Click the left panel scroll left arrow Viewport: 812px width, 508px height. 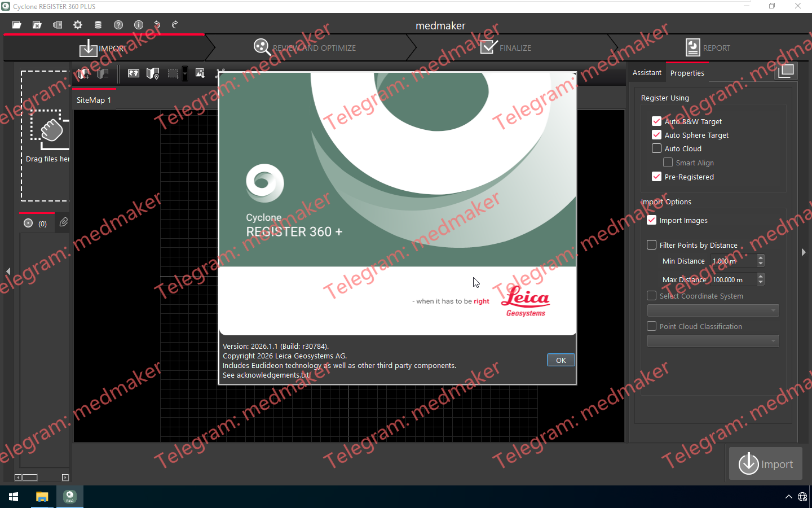click(x=18, y=478)
